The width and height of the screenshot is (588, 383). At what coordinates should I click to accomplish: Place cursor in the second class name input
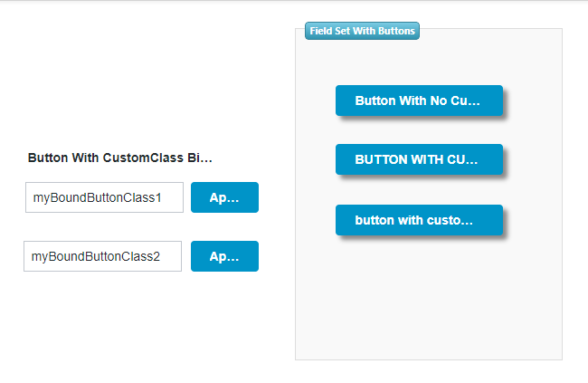pyautogui.click(x=102, y=256)
